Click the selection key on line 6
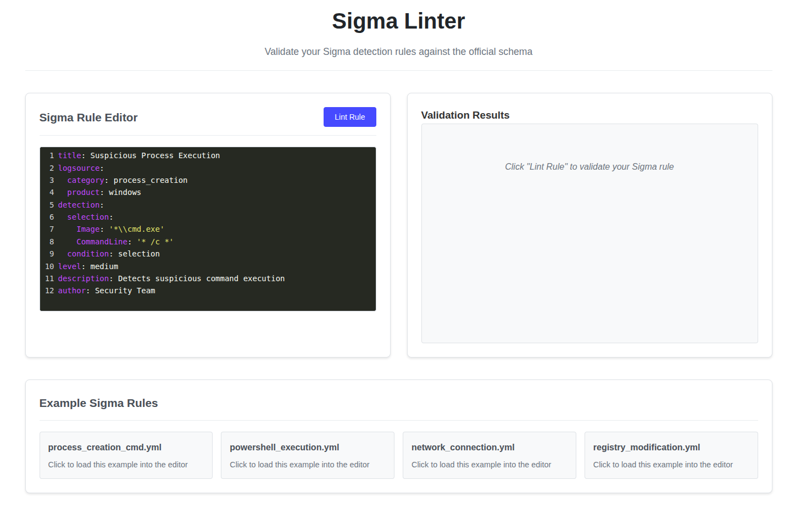The width and height of the screenshot is (812, 508). 88,217
